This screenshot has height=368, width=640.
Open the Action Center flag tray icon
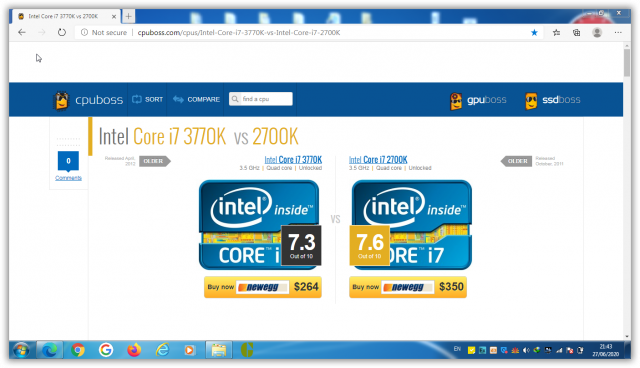[570, 350]
